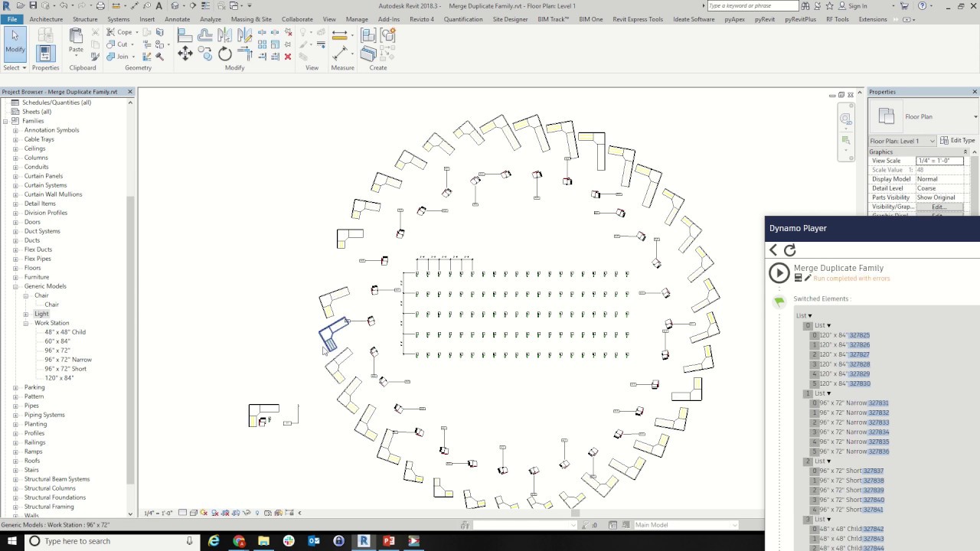This screenshot has width=980, height=551.
Task: Open the Select dropdown under Modify
Action: coord(15,67)
